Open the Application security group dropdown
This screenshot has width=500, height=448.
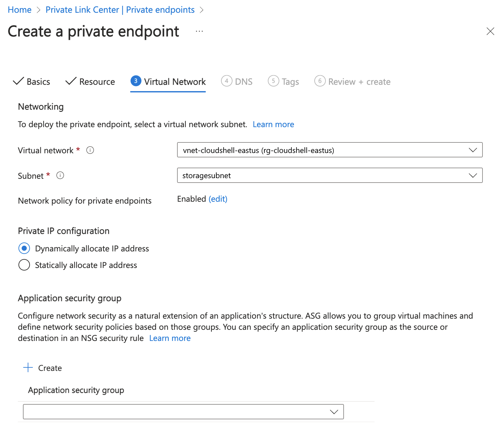pyautogui.click(x=183, y=412)
